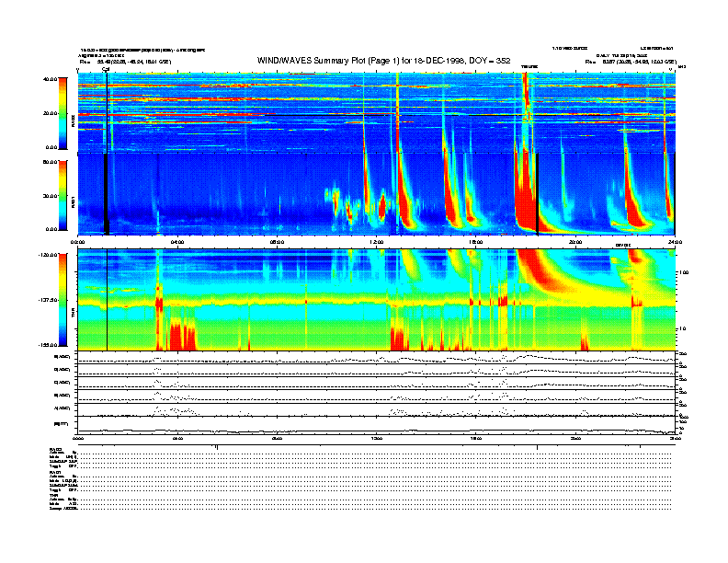Click the RAD2 status heading below the plots

56,450
